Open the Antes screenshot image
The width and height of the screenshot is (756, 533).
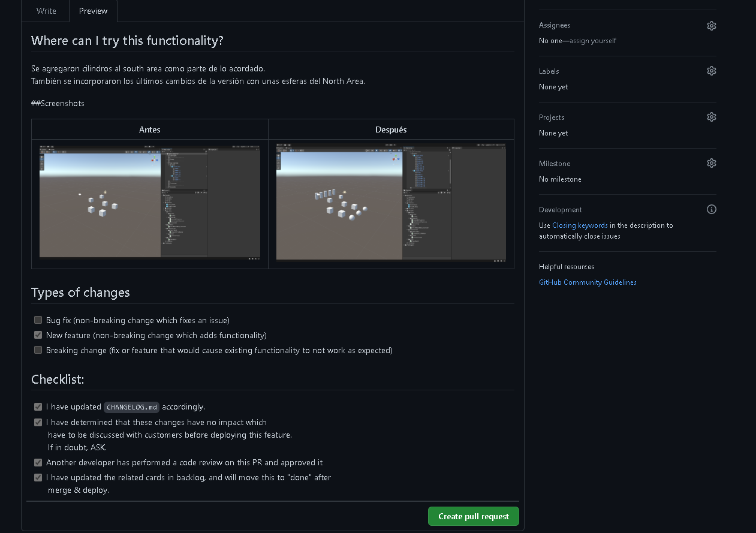[150, 201]
